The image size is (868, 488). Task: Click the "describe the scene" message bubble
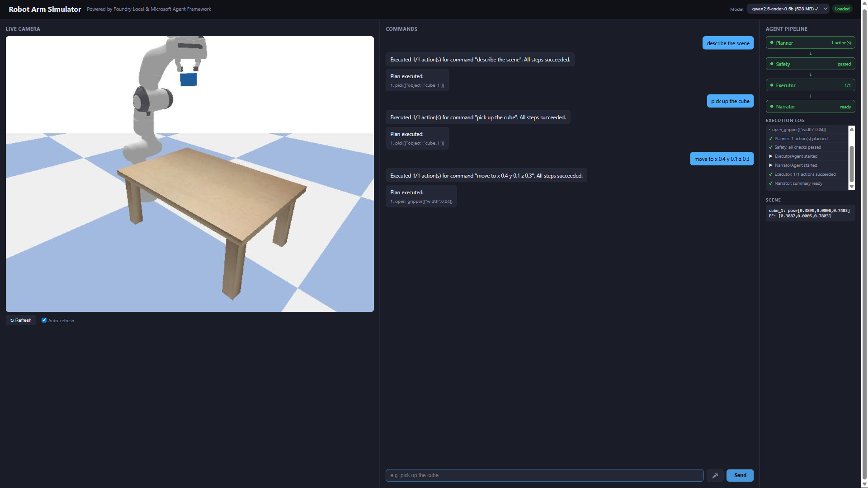[x=728, y=43]
